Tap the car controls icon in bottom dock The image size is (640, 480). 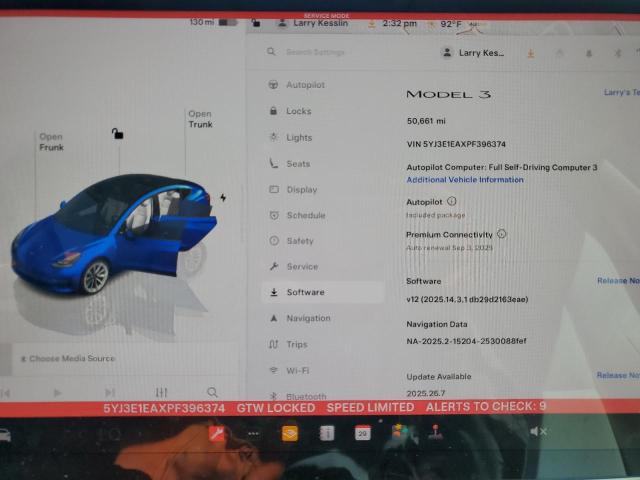click(x=5, y=435)
